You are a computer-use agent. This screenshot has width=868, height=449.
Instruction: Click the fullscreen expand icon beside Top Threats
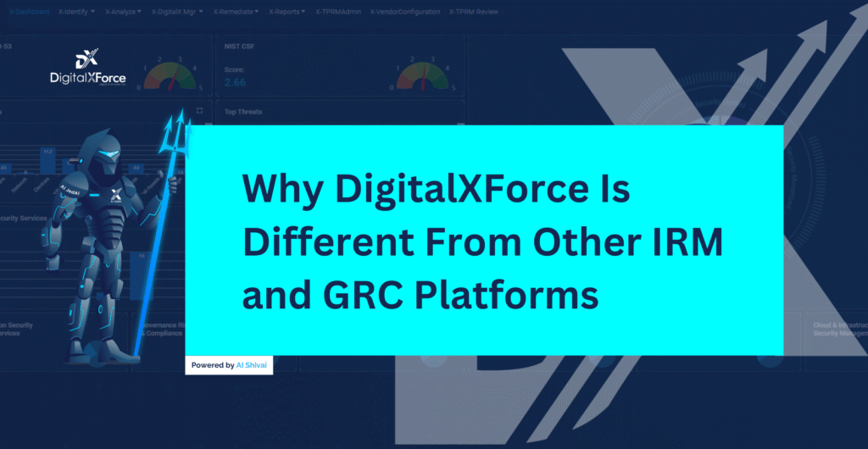(x=199, y=110)
